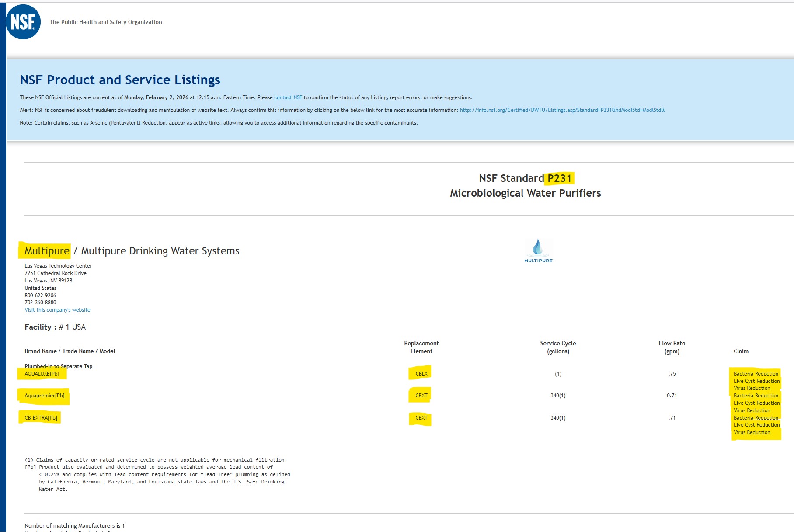The height and width of the screenshot is (532, 794).
Task: Open Live Cyst Reduction claim for Aquapremier
Action: (756, 403)
